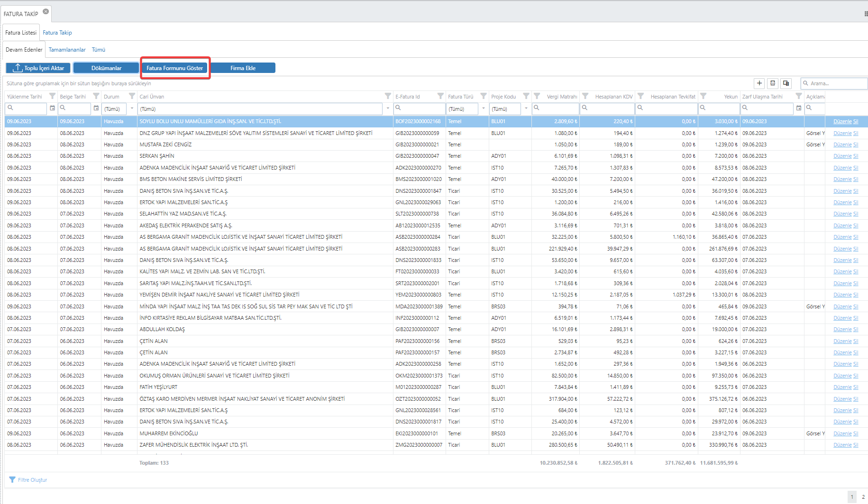
Task: Switch to the Tamamlananlar tab
Action: pos(67,50)
